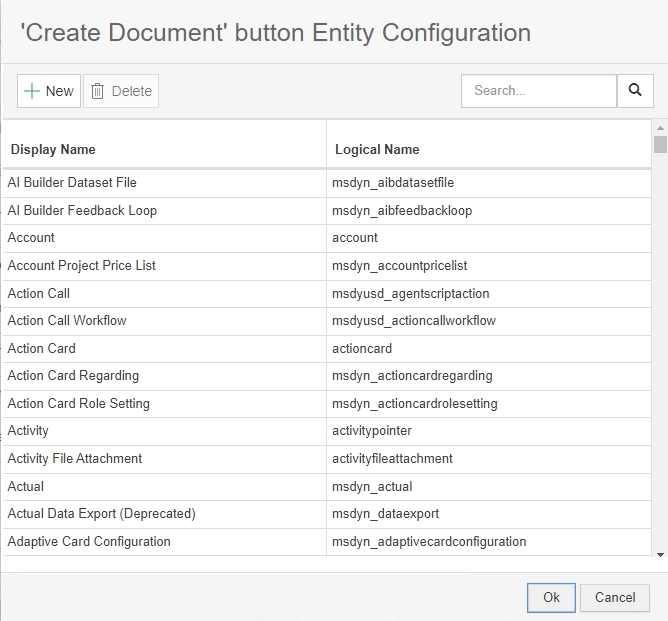Click the msdyn_actual logical name cell

[x=372, y=487]
